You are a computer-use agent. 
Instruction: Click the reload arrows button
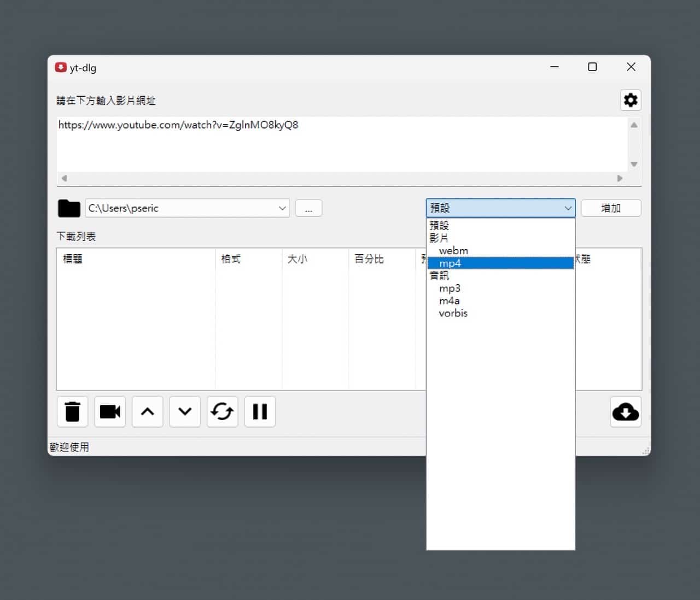tap(223, 411)
